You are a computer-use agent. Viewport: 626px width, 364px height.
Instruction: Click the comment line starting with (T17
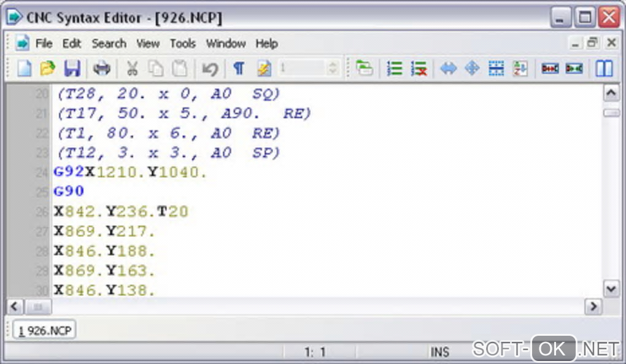[184, 114]
